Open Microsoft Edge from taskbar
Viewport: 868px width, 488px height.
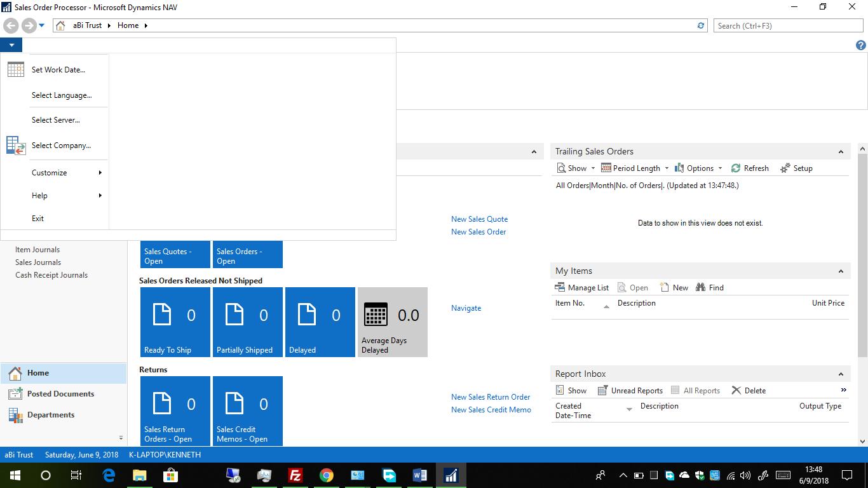tap(109, 475)
